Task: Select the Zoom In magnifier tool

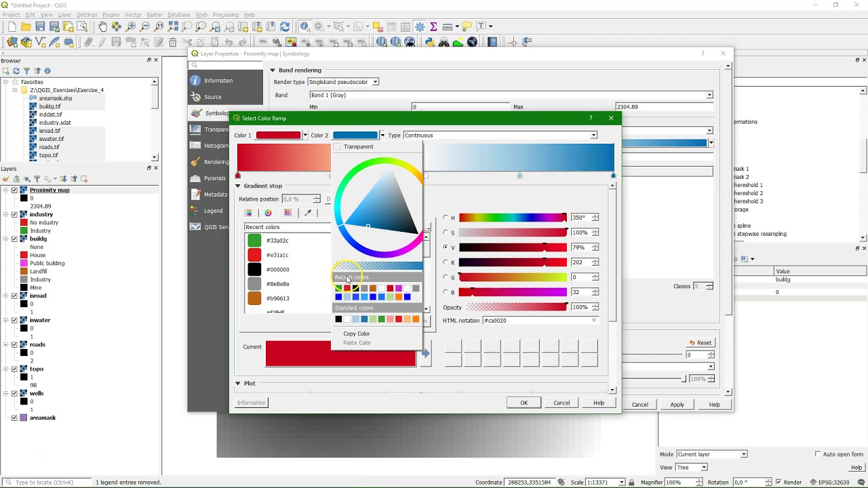Action: pos(131,26)
